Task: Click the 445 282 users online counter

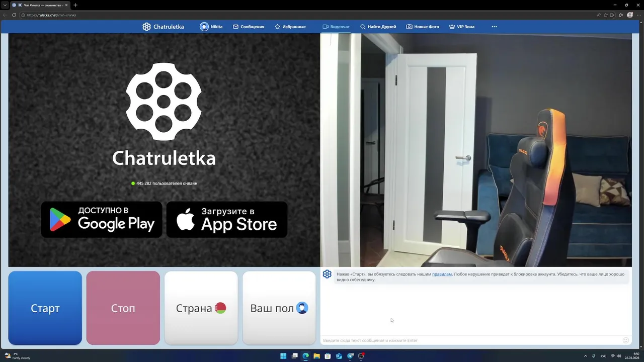Action: click(164, 184)
